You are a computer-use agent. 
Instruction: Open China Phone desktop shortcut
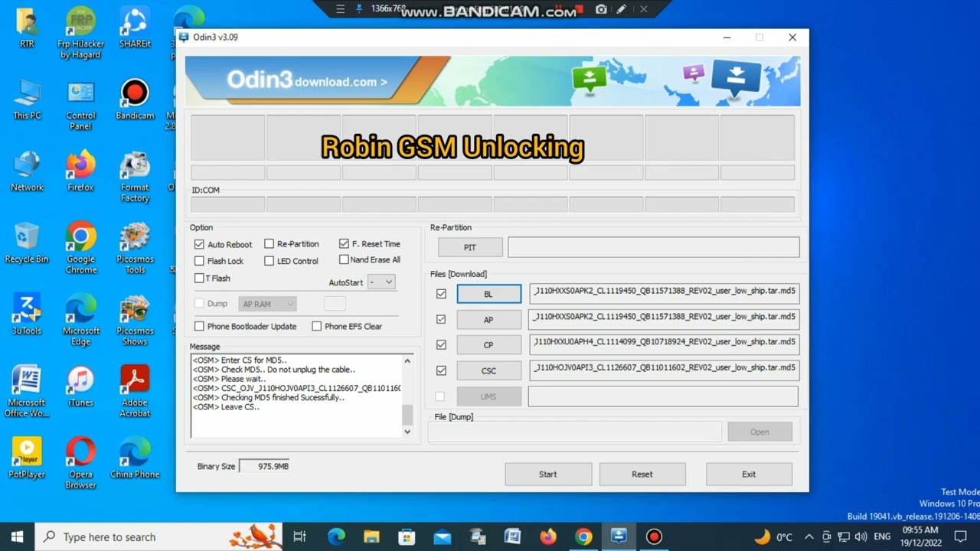tap(135, 458)
